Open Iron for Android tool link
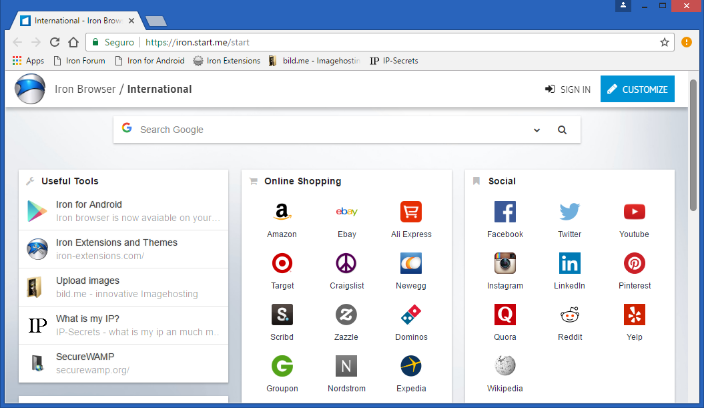This screenshot has height=408, width=704. [x=123, y=211]
